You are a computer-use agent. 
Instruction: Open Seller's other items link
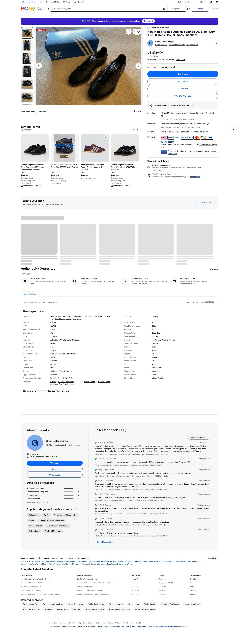(x=177, y=45)
